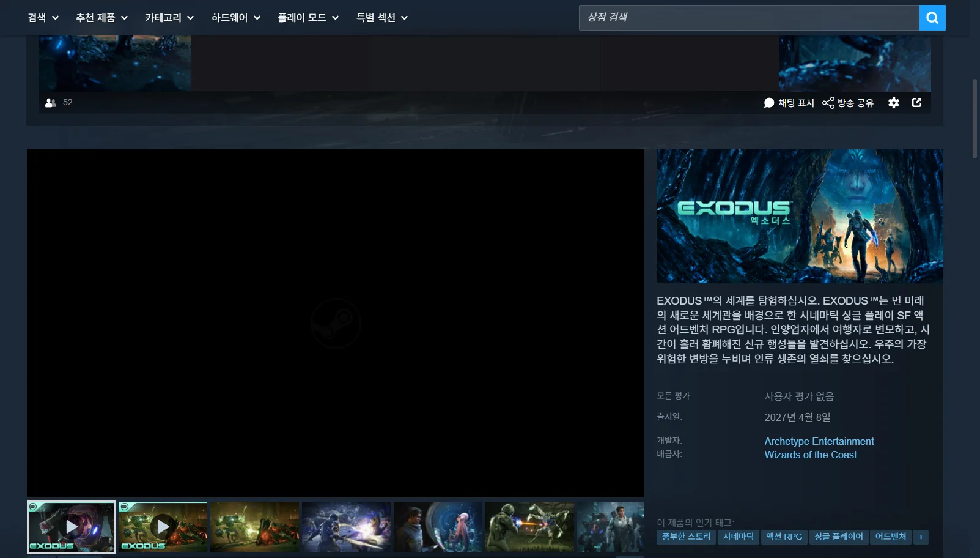Click the 방송 공유 share icon

(828, 103)
